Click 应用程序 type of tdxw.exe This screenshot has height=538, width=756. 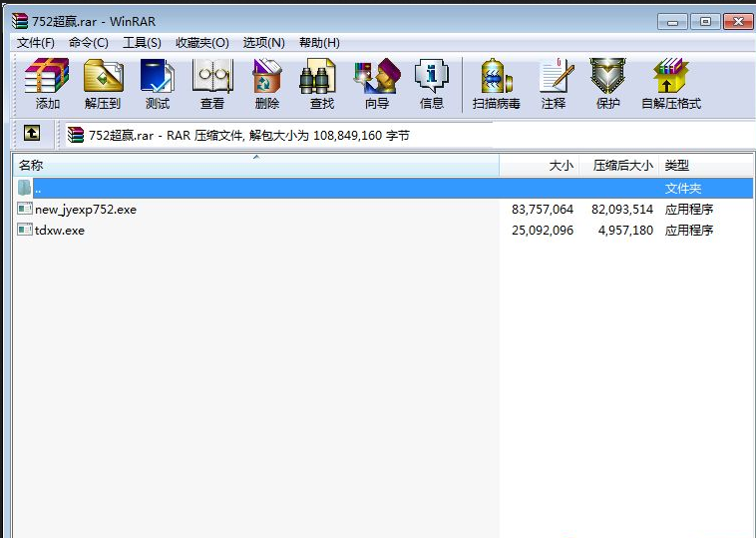[689, 231]
